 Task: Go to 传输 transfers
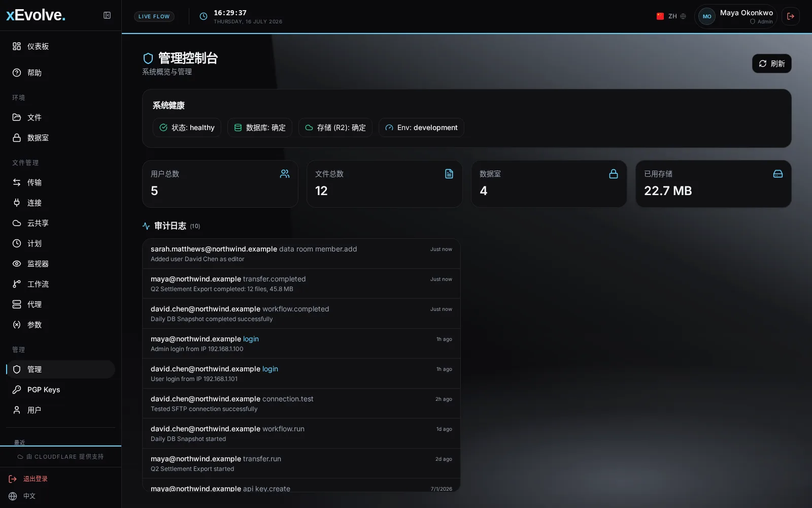61,182
